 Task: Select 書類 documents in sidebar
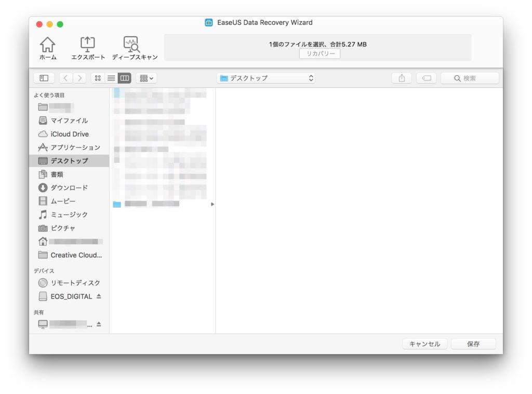[x=69, y=174]
